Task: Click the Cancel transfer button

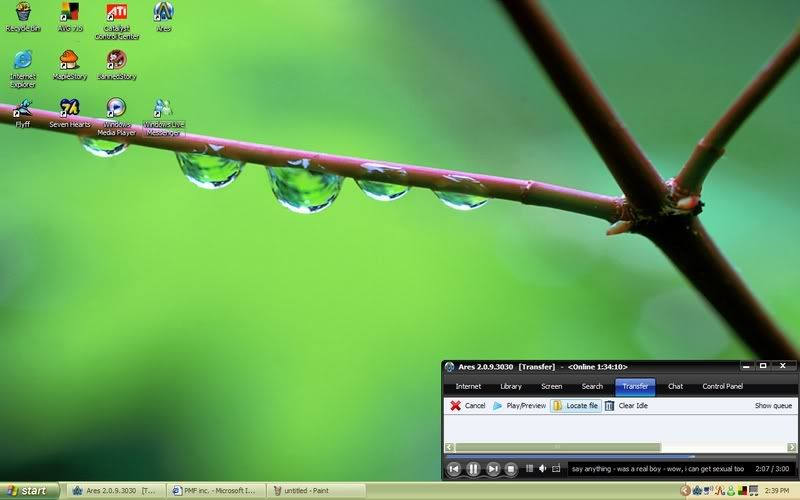Action: pyautogui.click(x=467, y=406)
